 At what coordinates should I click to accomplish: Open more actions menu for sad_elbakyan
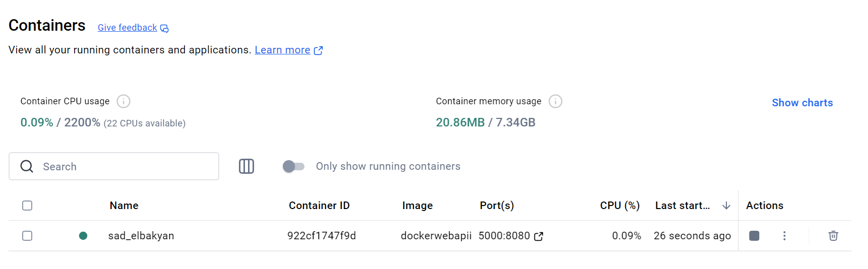784,236
